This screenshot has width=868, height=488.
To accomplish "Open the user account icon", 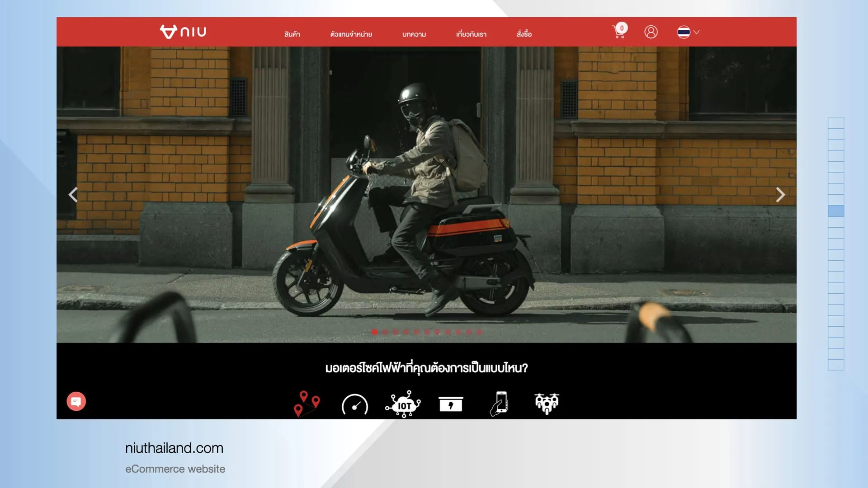I will 651,32.
